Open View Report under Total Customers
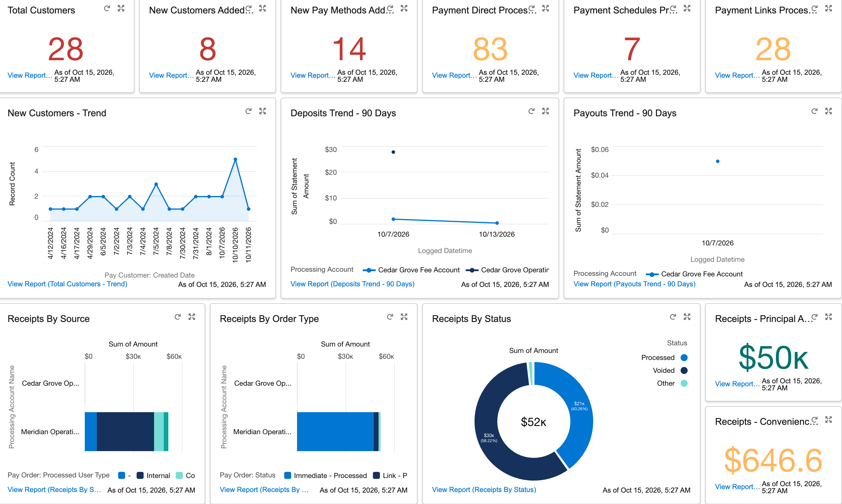Image resolution: width=842 pixels, height=504 pixels. pyautogui.click(x=30, y=75)
